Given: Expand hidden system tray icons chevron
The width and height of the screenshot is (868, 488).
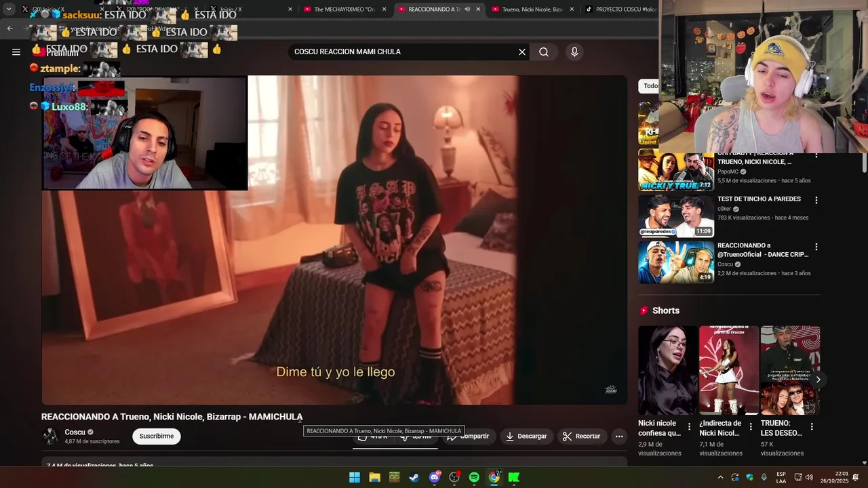Looking at the screenshot, I should click(x=720, y=477).
